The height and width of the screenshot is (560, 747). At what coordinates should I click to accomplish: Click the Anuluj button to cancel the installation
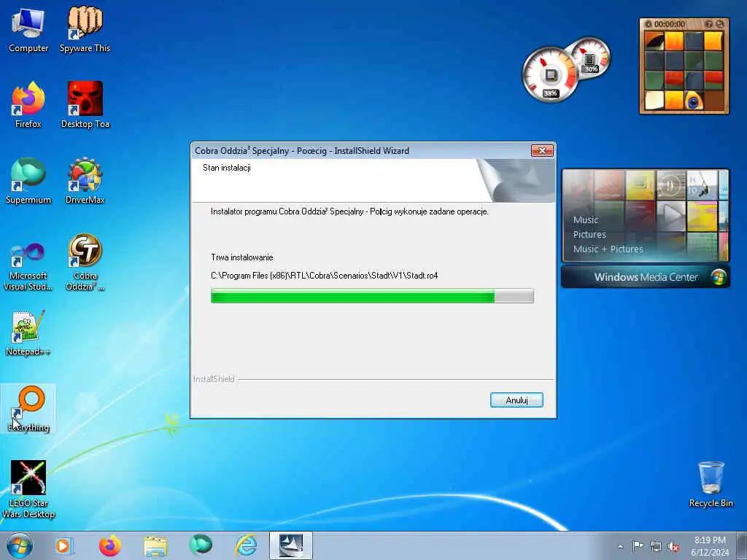coord(516,400)
